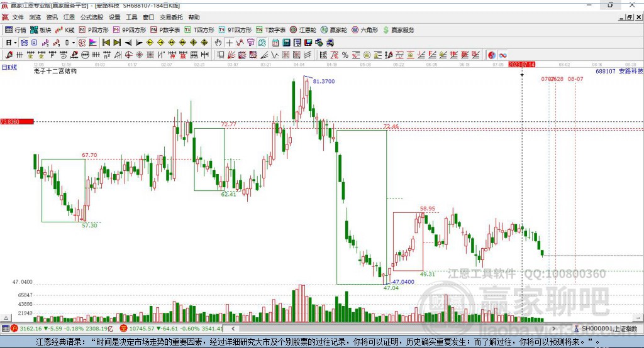Select the red 2023-07-14 date marker
644x348 pixels.
[521, 65]
